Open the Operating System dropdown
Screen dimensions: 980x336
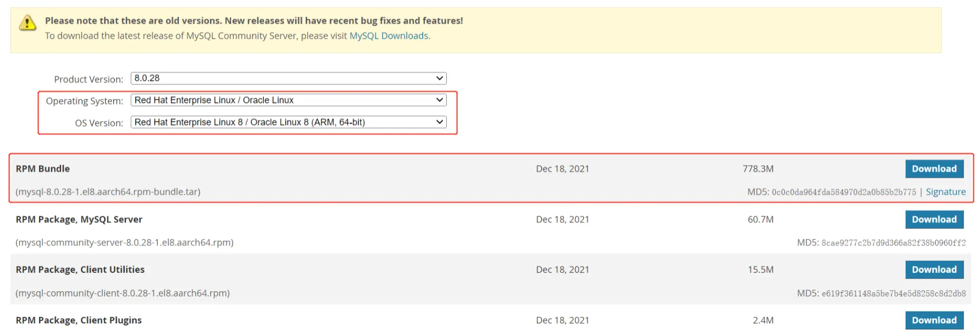coord(288,100)
